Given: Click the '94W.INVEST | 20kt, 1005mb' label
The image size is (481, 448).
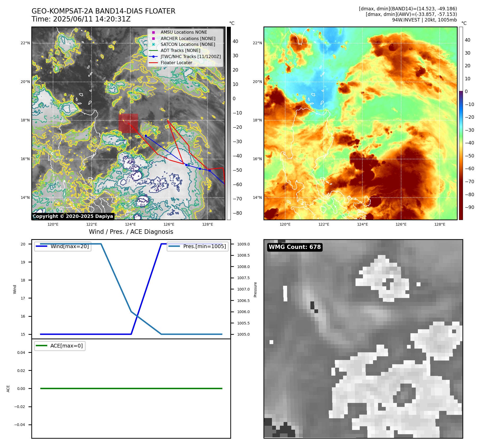Looking at the screenshot, I should coord(424,20).
